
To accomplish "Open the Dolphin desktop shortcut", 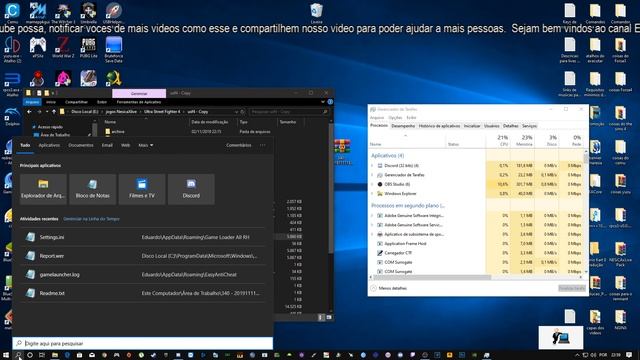I will point(12,116).
